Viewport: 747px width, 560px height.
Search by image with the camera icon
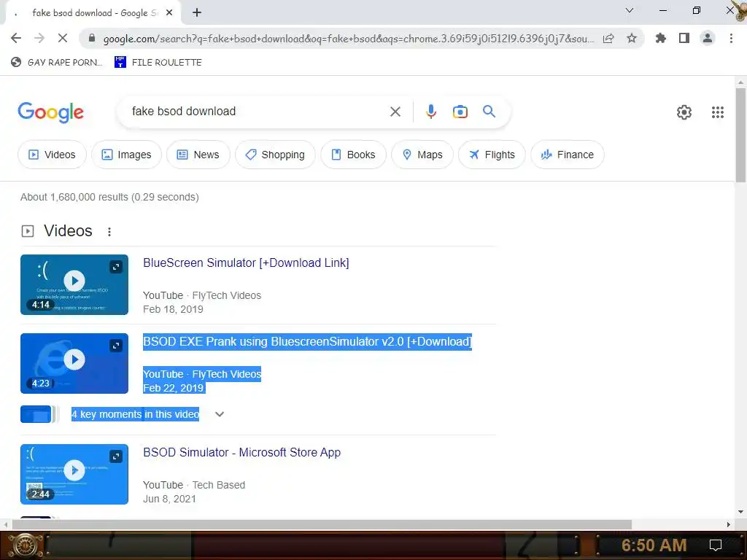460,112
